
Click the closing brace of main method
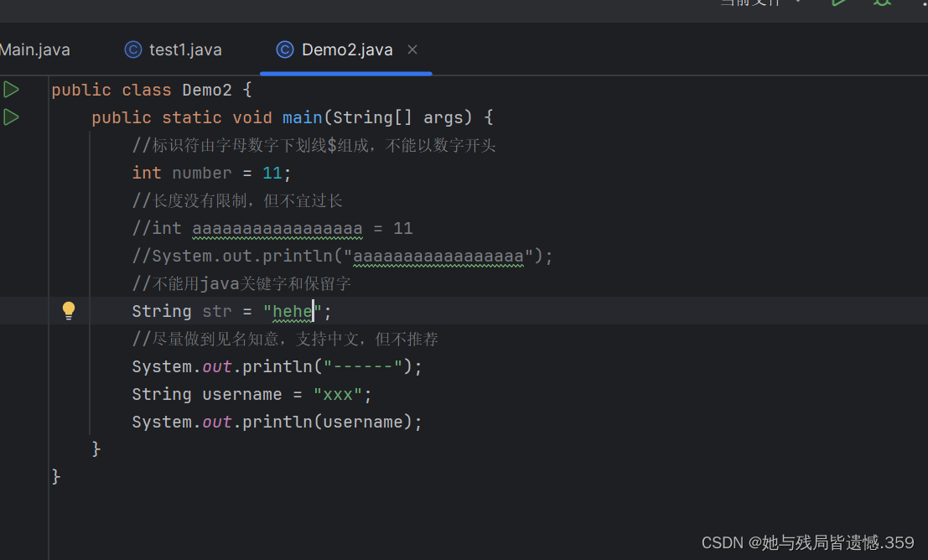click(x=96, y=449)
